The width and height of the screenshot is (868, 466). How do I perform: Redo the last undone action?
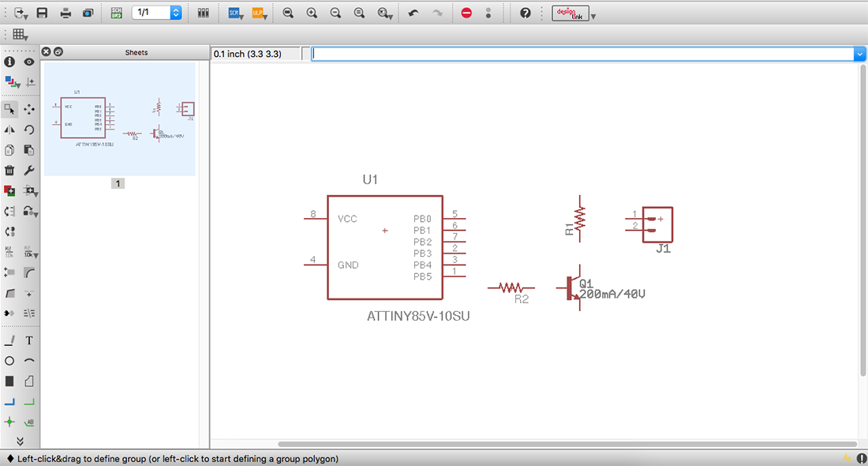pyautogui.click(x=437, y=13)
